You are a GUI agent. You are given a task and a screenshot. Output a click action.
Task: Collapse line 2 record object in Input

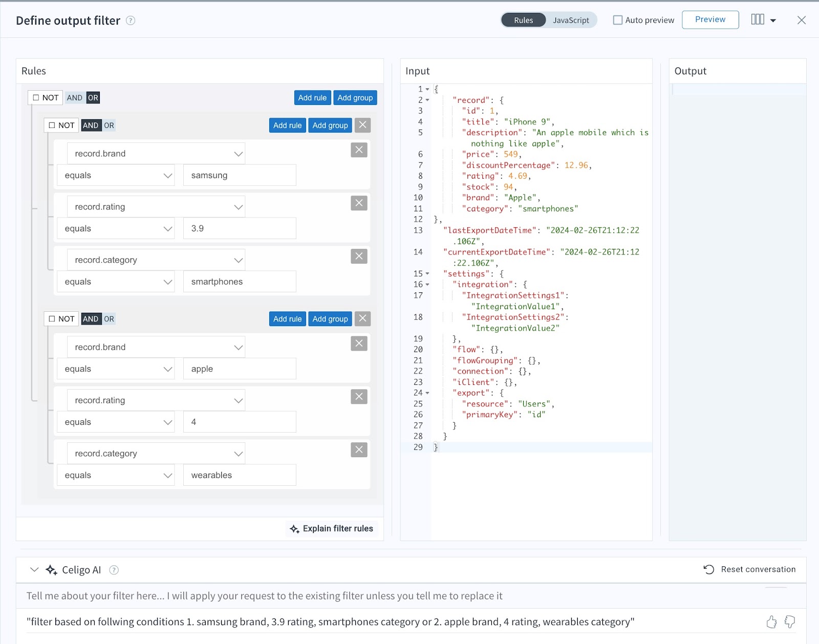click(x=427, y=100)
